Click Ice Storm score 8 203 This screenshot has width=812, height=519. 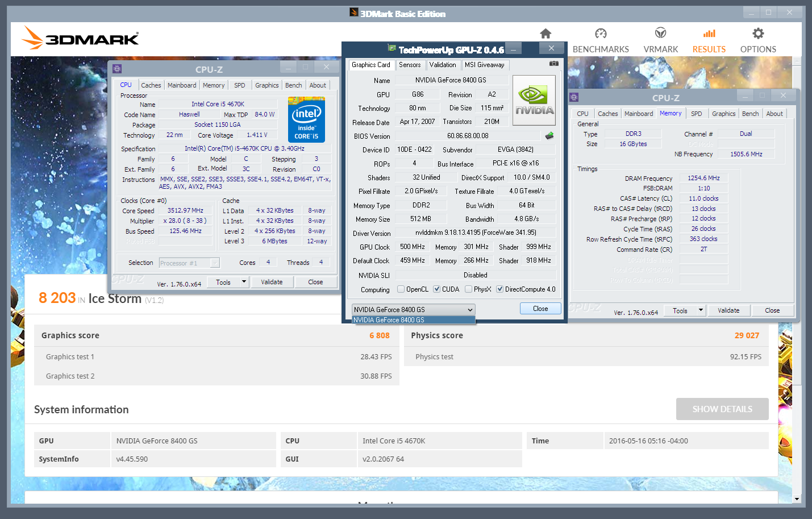click(57, 298)
